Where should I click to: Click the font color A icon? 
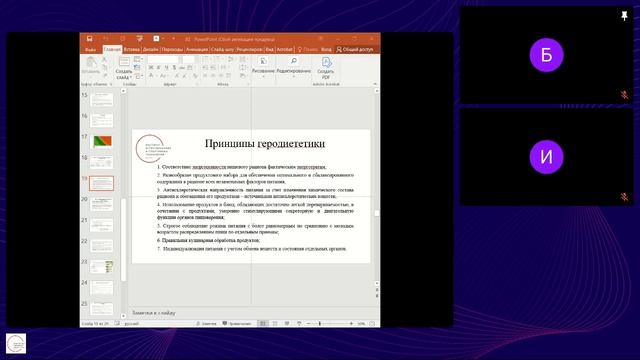(x=151, y=76)
